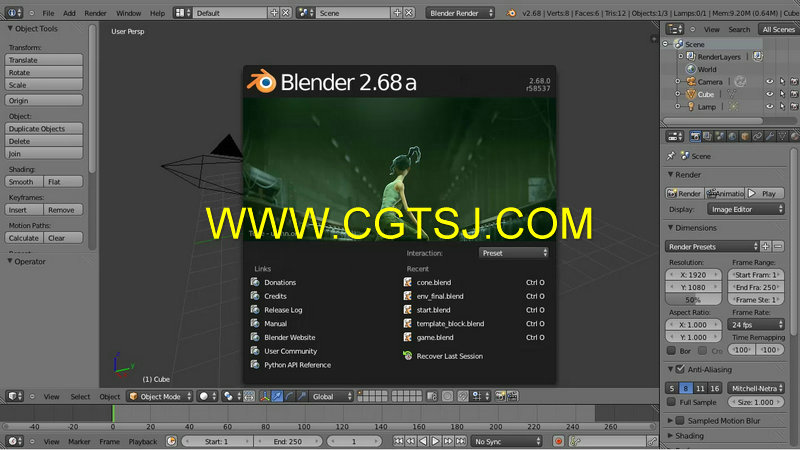
Task: Click the OpenGL render animation clapper icon
Action: click(x=512, y=396)
